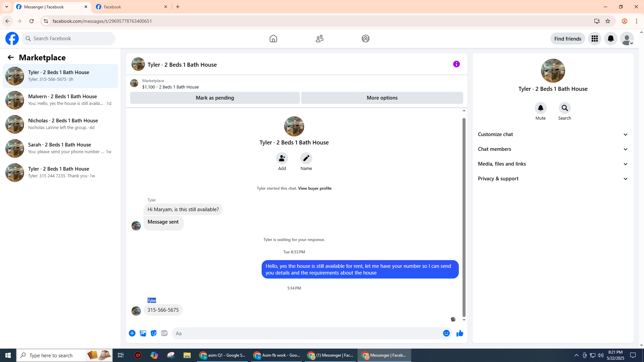
Task: Open Sarah 2 Beds 1 Bath House chat
Action: 60,148
